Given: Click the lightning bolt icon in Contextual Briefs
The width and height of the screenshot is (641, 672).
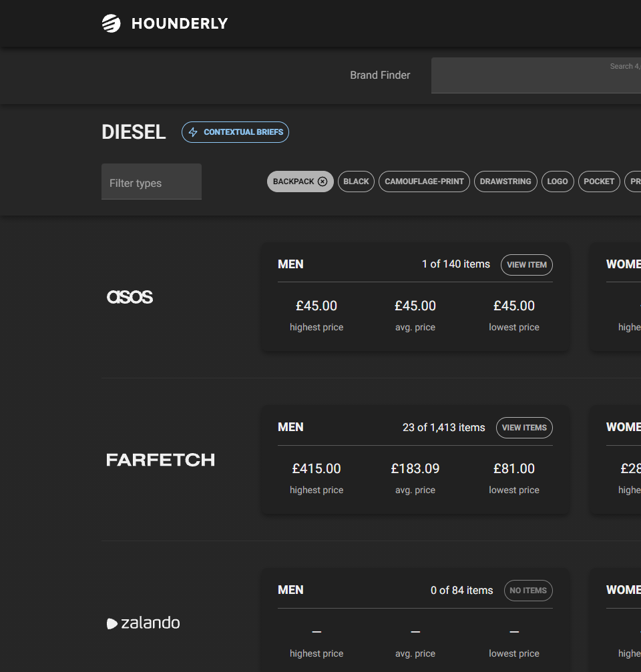Looking at the screenshot, I should [x=193, y=132].
